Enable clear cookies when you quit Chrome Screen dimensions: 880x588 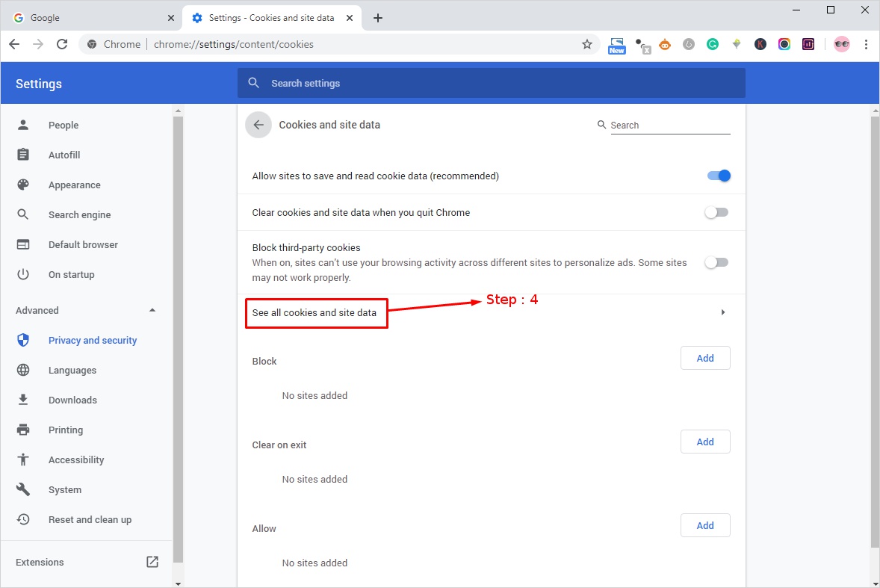716,212
